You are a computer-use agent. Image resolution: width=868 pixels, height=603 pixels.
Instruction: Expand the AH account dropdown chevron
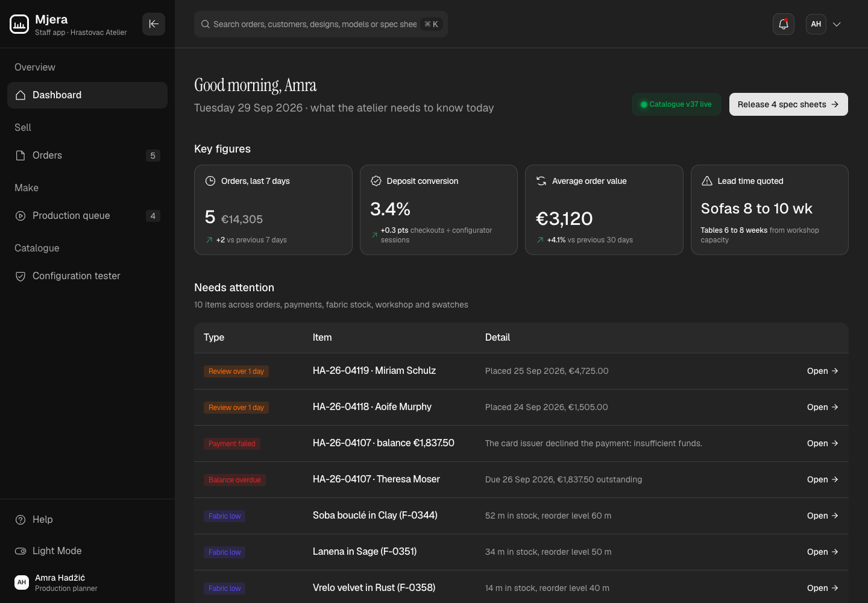(837, 24)
